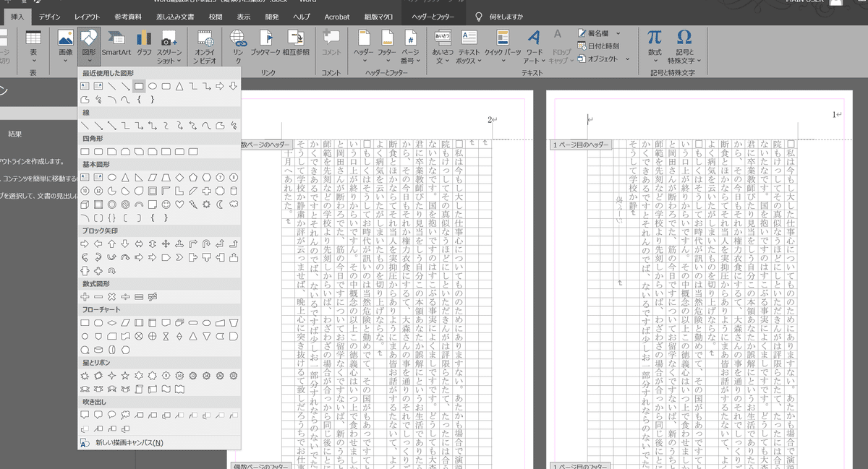Image resolution: width=868 pixels, height=469 pixels.
Task: Select the no-symbol prohibited shape
Action: click(x=125, y=204)
